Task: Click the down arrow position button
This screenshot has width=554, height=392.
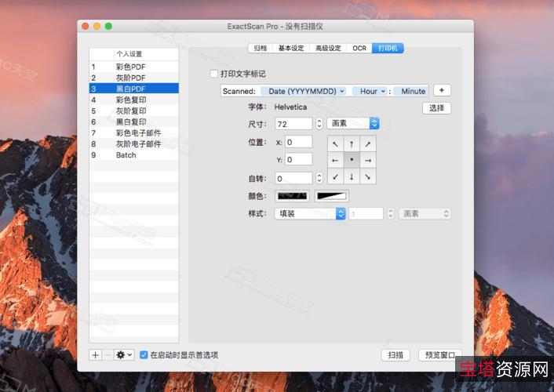Action: (352, 176)
